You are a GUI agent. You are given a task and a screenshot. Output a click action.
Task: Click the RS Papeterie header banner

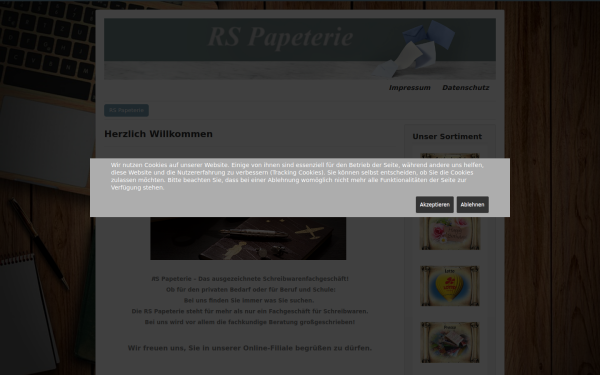(x=300, y=49)
